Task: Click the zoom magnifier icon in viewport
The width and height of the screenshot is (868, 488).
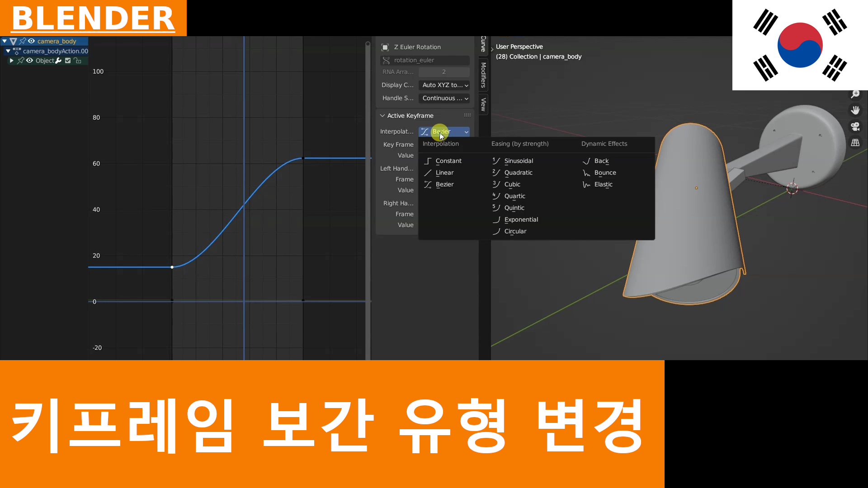Action: [x=855, y=94]
